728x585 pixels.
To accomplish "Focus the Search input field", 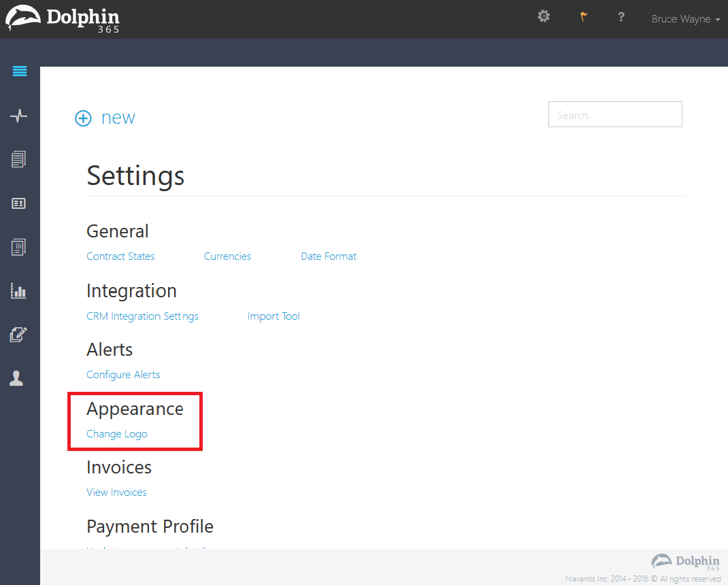I will [615, 114].
